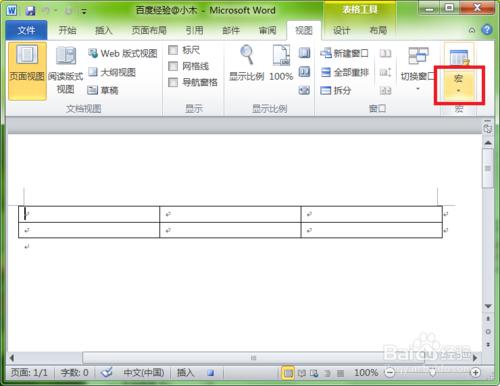Click the 字数: 0 word count indicator

[x=74, y=372]
